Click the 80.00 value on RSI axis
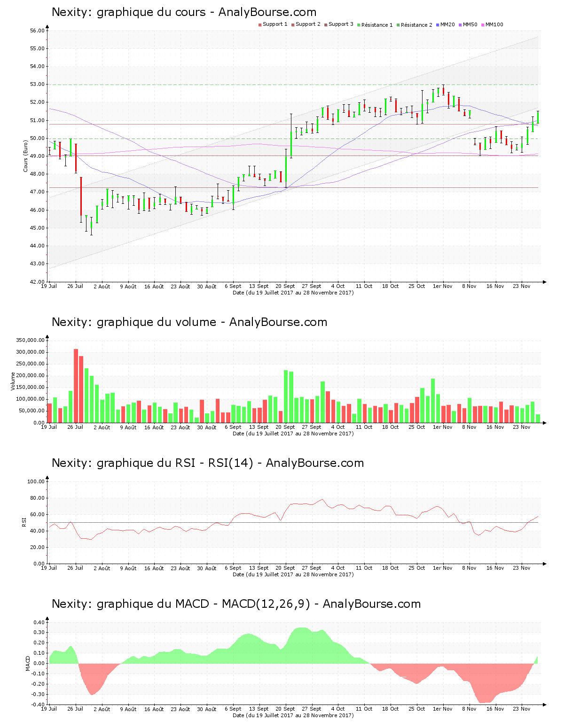 [x=37, y=498]
